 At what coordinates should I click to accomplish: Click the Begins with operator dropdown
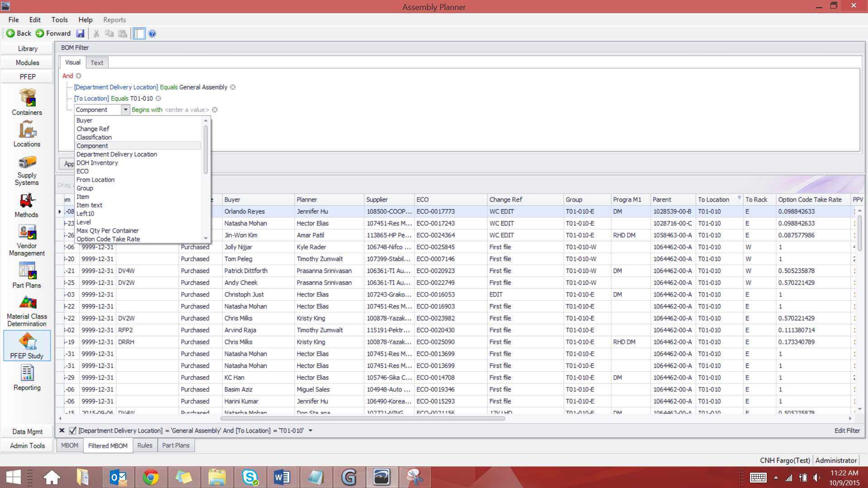[146, 110]
